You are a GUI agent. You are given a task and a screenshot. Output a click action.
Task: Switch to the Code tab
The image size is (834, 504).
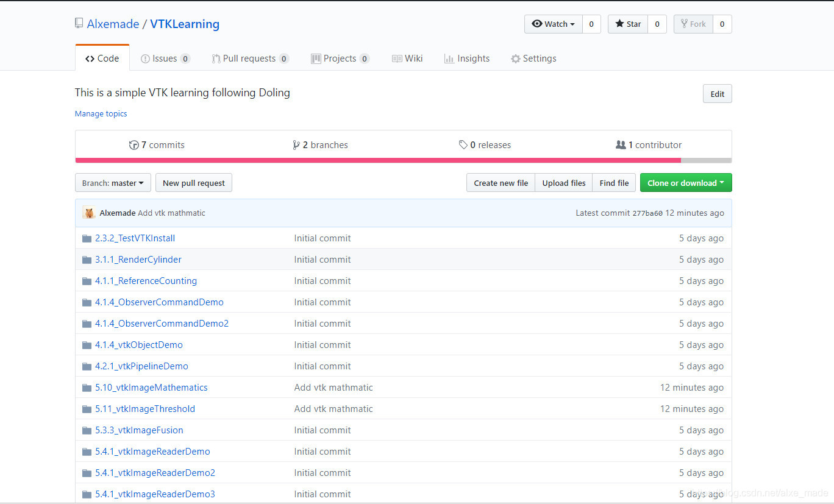[102, 59]
